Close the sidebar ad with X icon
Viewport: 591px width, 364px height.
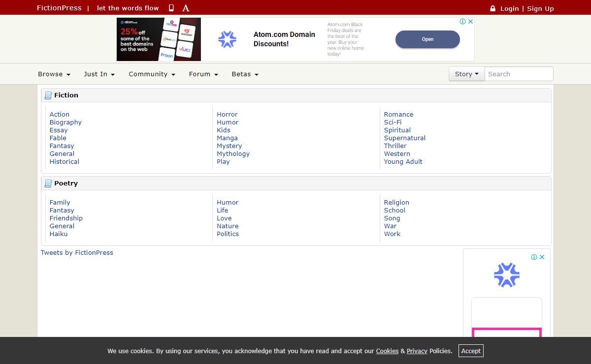pyautogui.click(x=542, y=257)
